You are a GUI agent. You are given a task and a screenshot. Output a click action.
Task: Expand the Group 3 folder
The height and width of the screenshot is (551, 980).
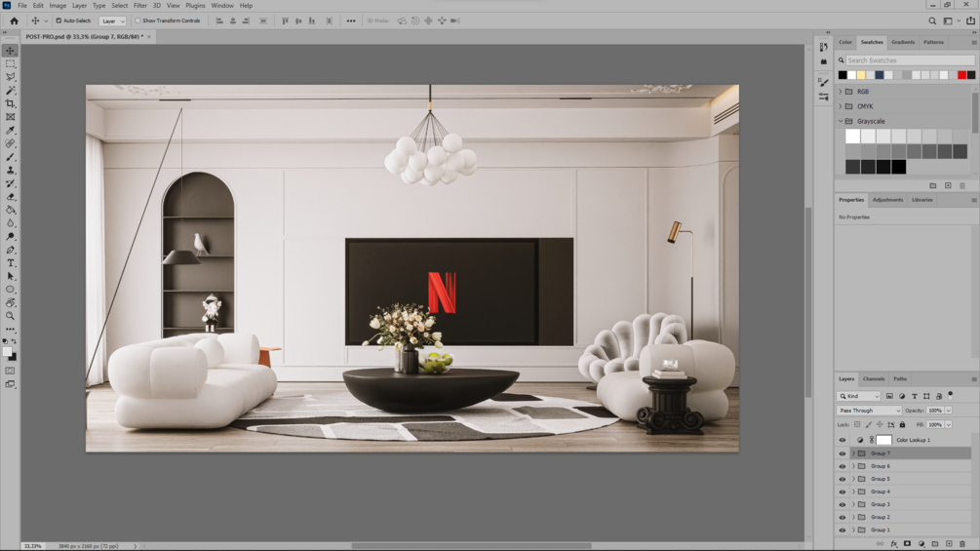[x=853, y=504]
